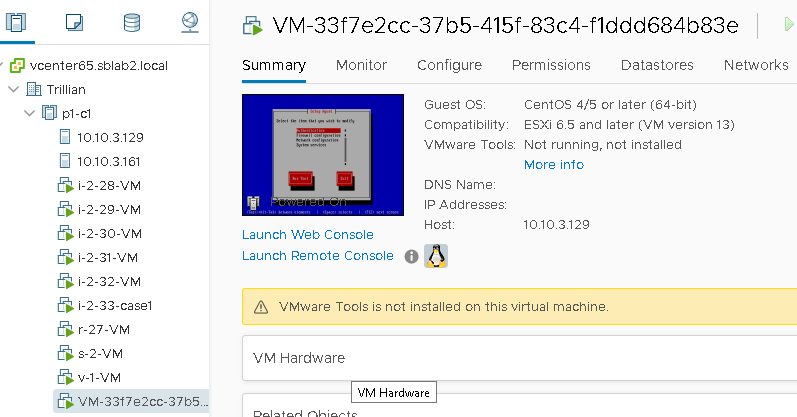The image size is (797, 417).
Task: Click the warning triangle icon in the yellow banner
Action: click(x=261, y=307)
